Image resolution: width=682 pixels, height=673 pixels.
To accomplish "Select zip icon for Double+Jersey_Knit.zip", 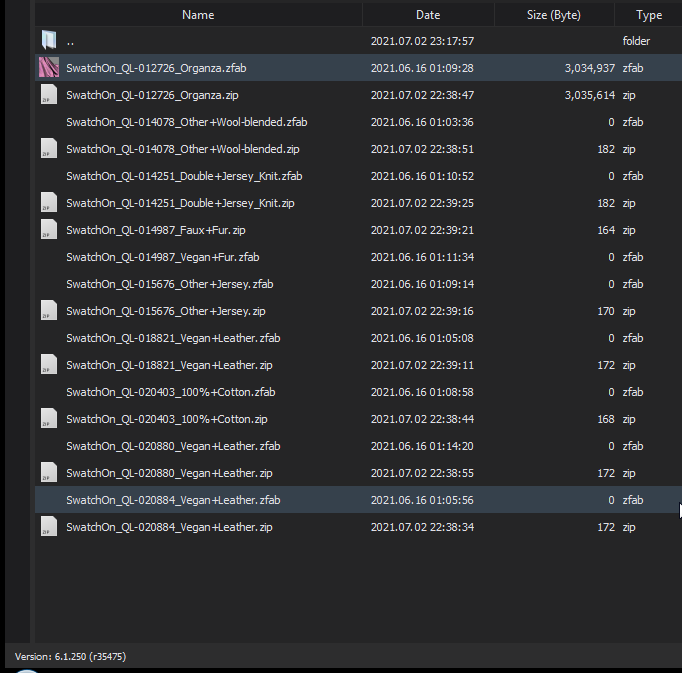I will 49,202.
